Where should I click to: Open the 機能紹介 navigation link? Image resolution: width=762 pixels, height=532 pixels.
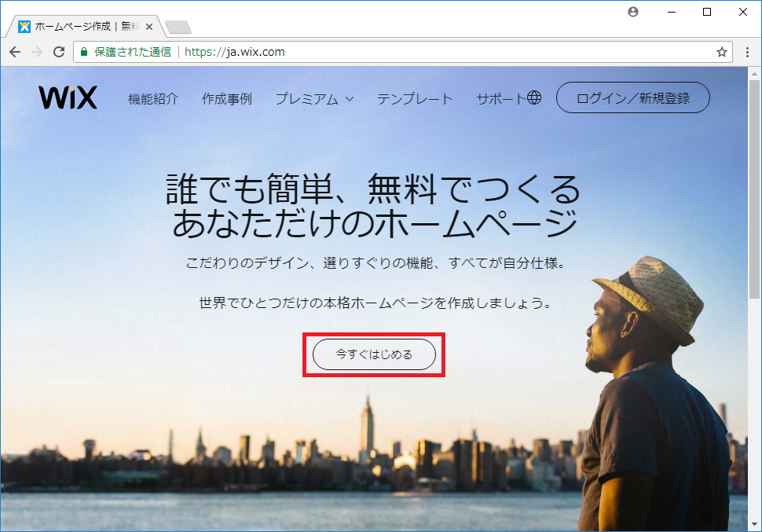pyautogui.click(x=153, y=99)
